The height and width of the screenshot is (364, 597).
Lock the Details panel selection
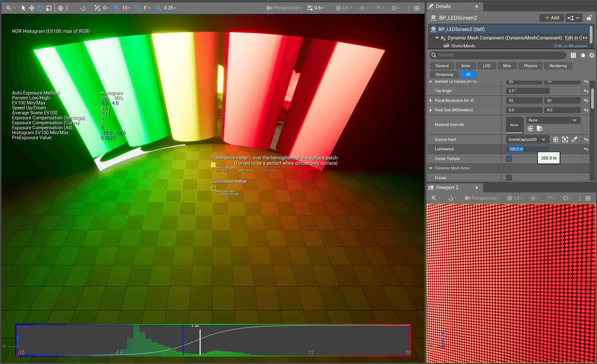(589, 18)
